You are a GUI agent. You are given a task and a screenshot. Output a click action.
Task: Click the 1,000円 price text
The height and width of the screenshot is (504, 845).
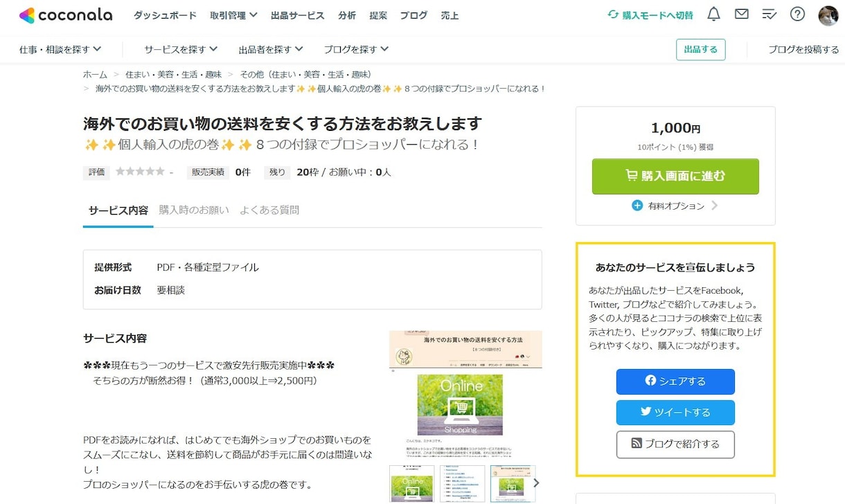675,129
